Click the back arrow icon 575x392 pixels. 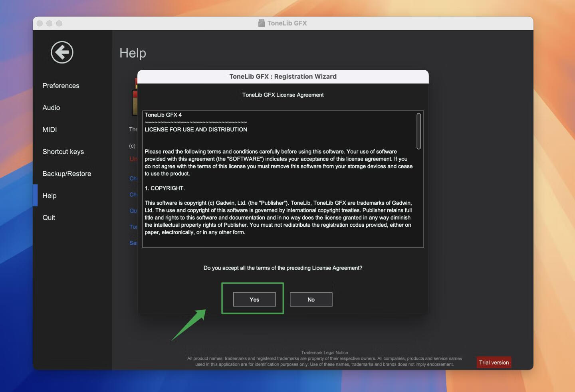tap(62, 52)
